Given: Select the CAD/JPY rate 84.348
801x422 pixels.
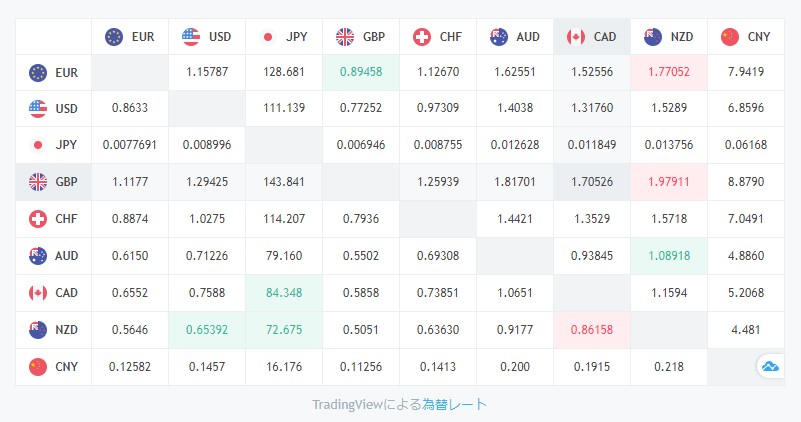Looking at the screenshot, I should 284,292.
